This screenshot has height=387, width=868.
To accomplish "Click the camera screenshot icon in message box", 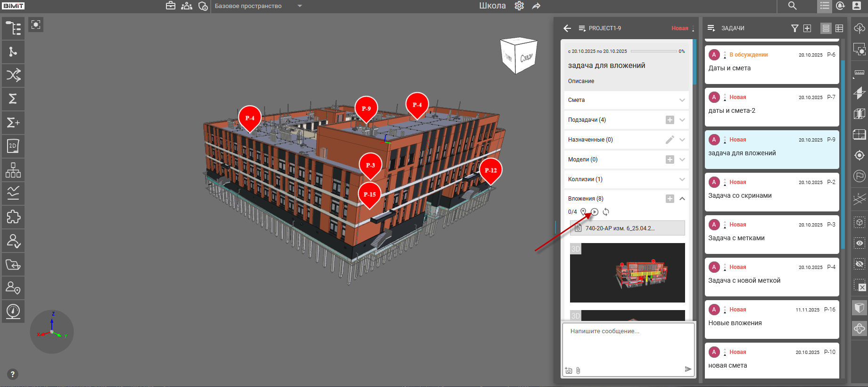I will coord(569,370).
